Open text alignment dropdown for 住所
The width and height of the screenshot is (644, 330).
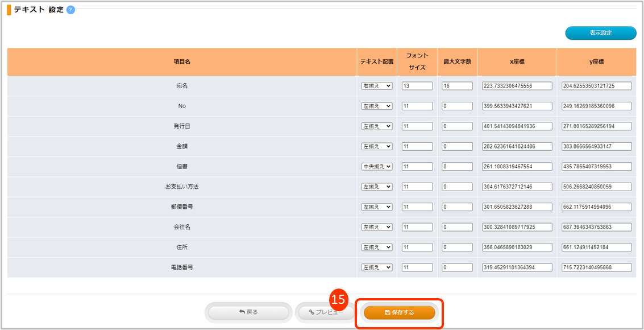[377, 247]
